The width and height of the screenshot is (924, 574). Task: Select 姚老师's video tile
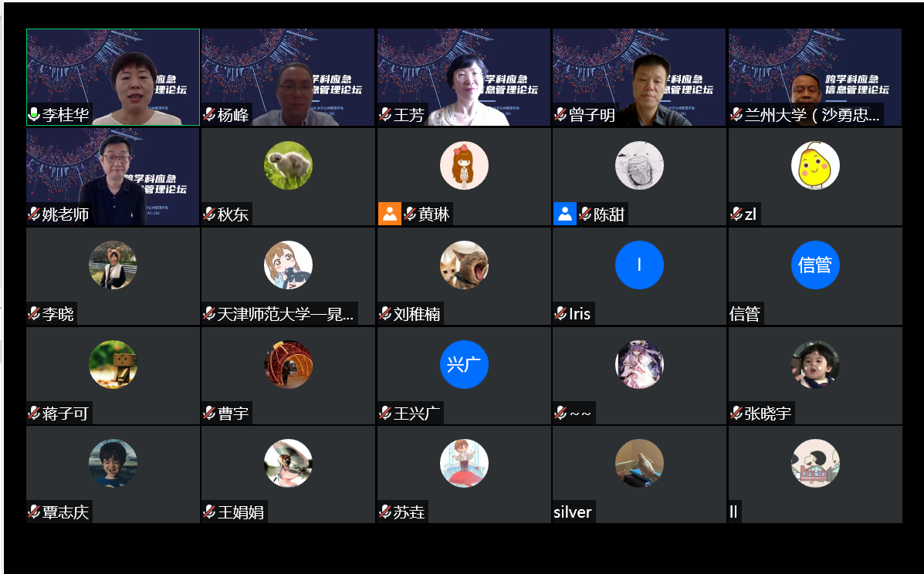pyautogui.click(x=113, y=177)
